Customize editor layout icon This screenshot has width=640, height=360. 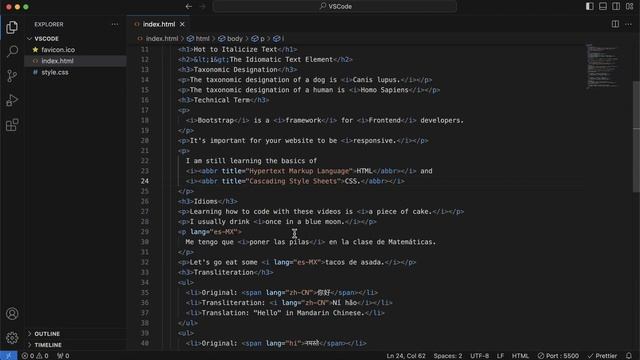coord(629,6)
